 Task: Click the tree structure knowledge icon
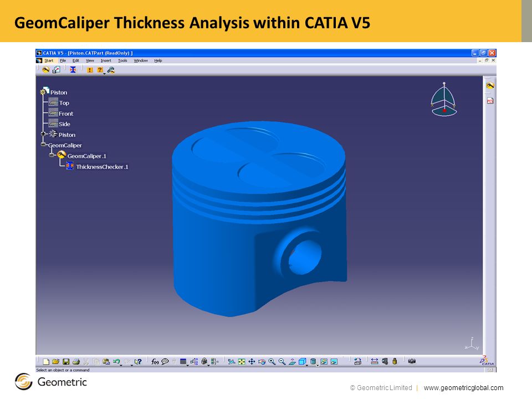(194, 362)
